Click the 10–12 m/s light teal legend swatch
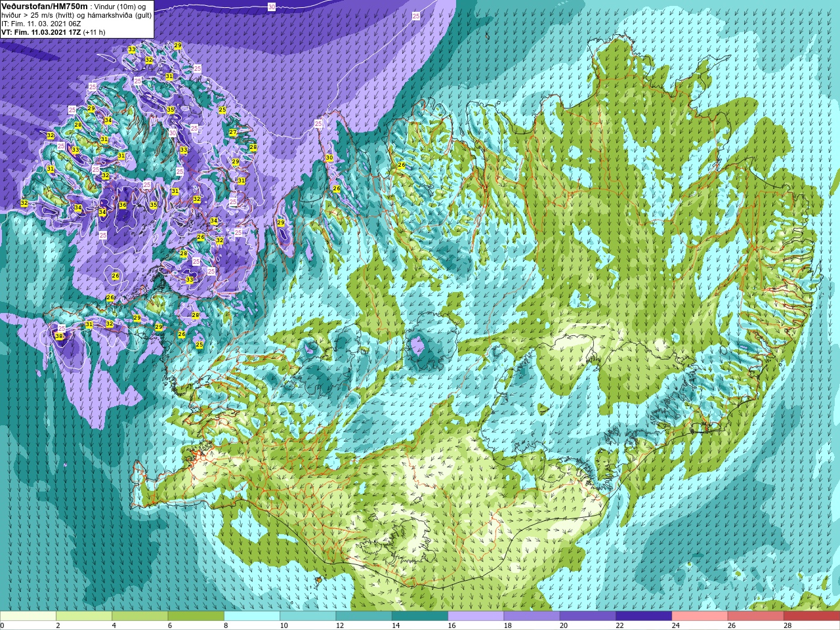 point(308,616)
